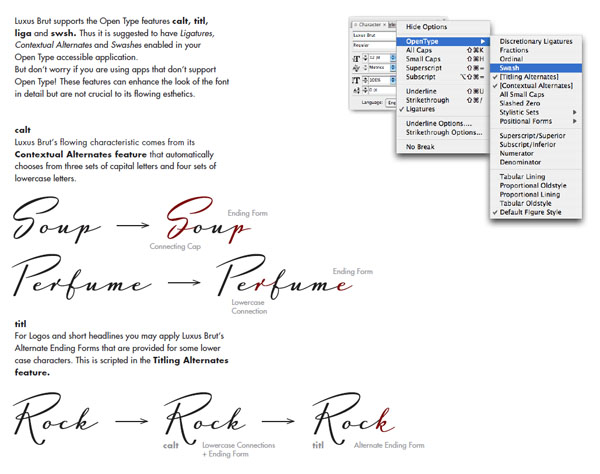Select Subscript/Inferior in OpenType submenu
Screen dimensions: 600x474
tap(536, 144)
